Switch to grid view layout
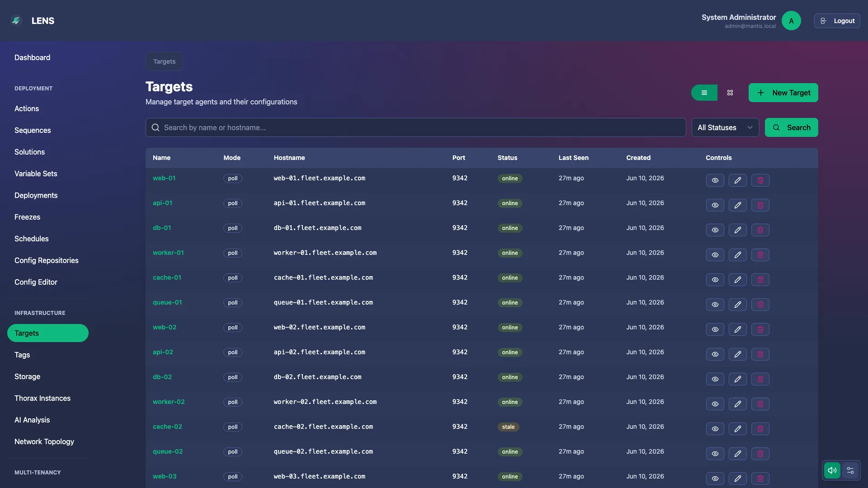868x488 pixels. pyautogui.click(x=730, y=93)
